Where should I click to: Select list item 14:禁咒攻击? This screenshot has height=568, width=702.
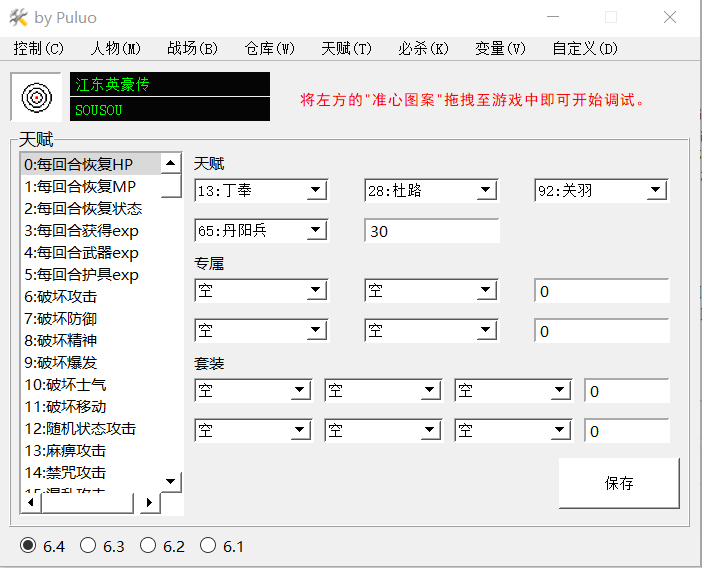91,472
